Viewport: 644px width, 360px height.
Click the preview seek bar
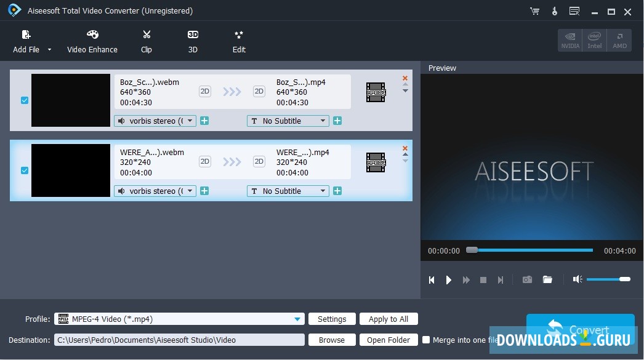(529, 250)
